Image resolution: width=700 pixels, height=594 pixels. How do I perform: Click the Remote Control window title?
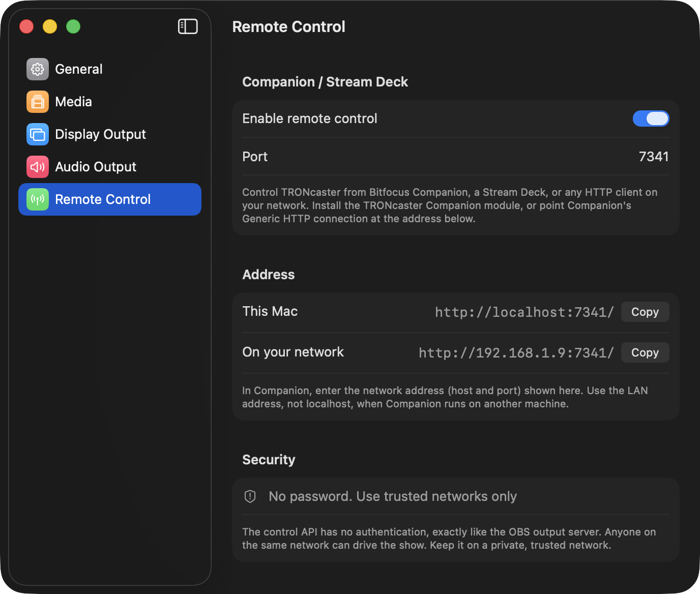288,26
